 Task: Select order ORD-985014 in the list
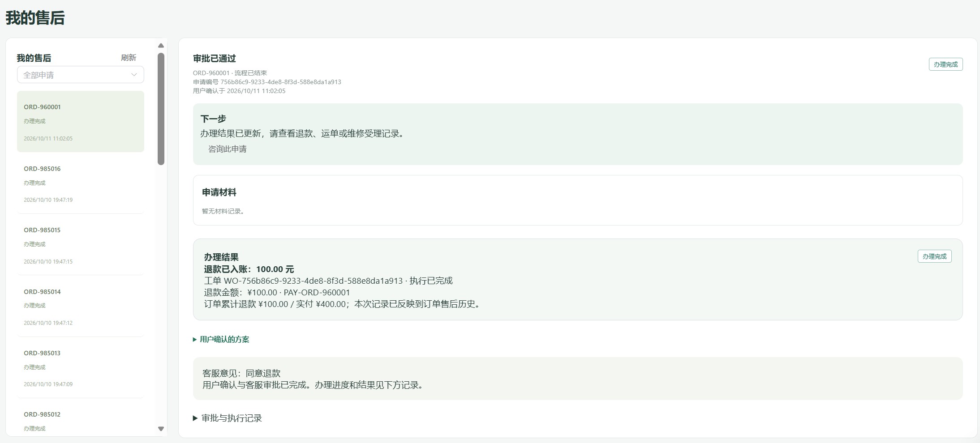click(x=81, y=307)
